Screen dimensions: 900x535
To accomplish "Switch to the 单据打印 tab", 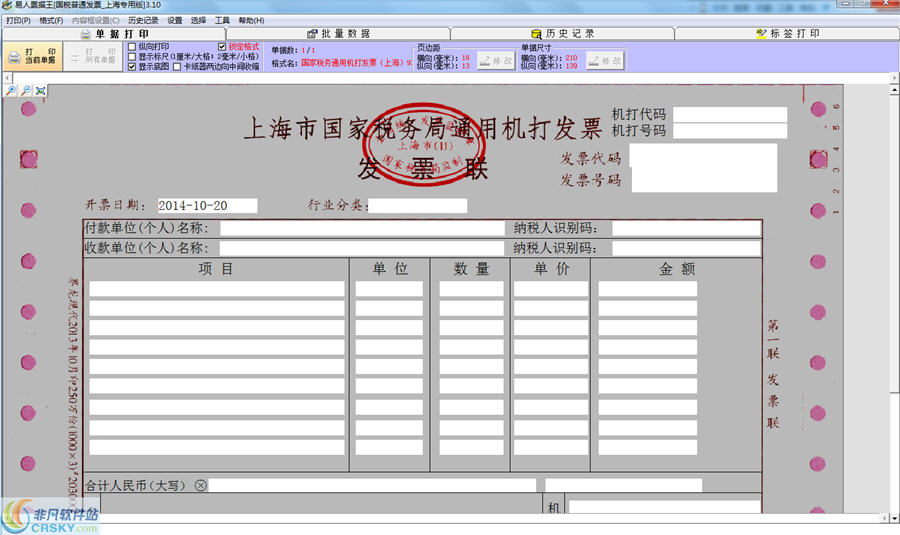I will coord(114,34).
